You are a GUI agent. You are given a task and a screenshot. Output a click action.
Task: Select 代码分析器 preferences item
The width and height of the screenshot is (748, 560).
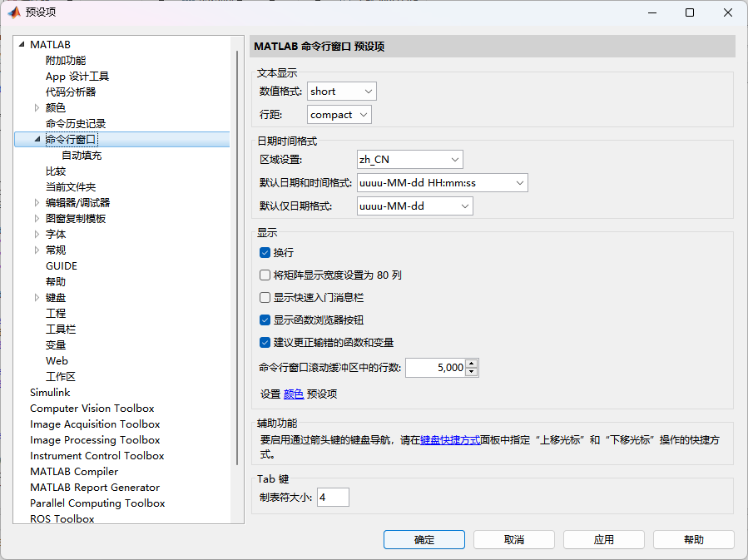[x=71, y=92]
